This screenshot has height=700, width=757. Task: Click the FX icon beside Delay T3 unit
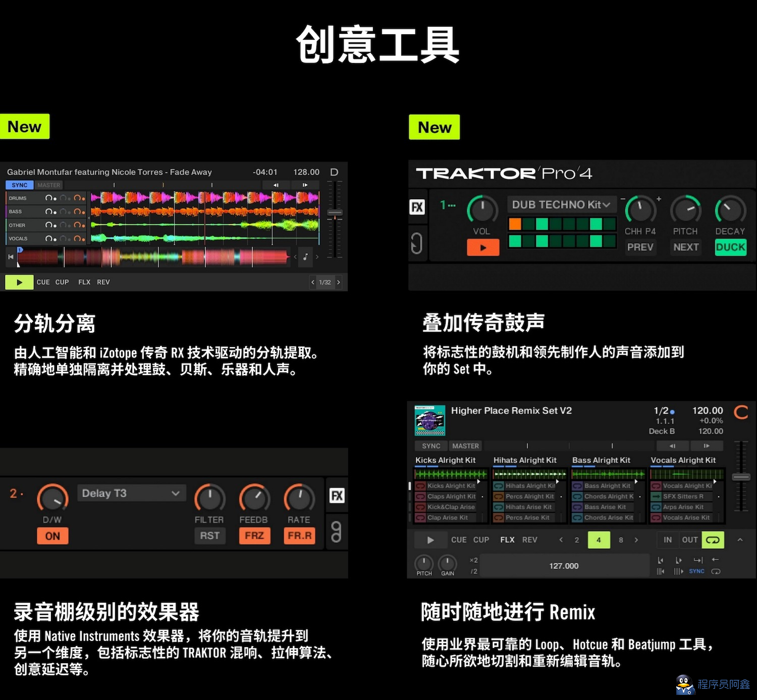(337, 495)
